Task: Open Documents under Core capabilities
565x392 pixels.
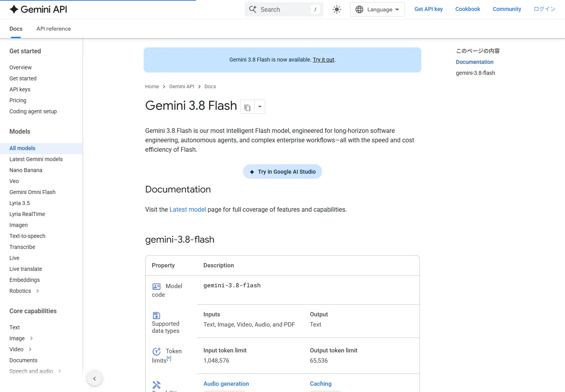Action: (24, 360)
